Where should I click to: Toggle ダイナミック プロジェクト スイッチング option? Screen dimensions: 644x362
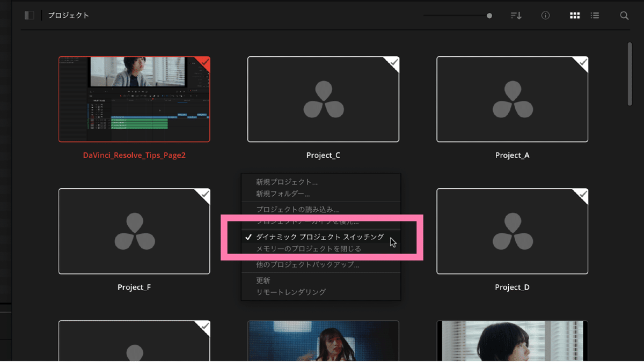click(320, 237)
